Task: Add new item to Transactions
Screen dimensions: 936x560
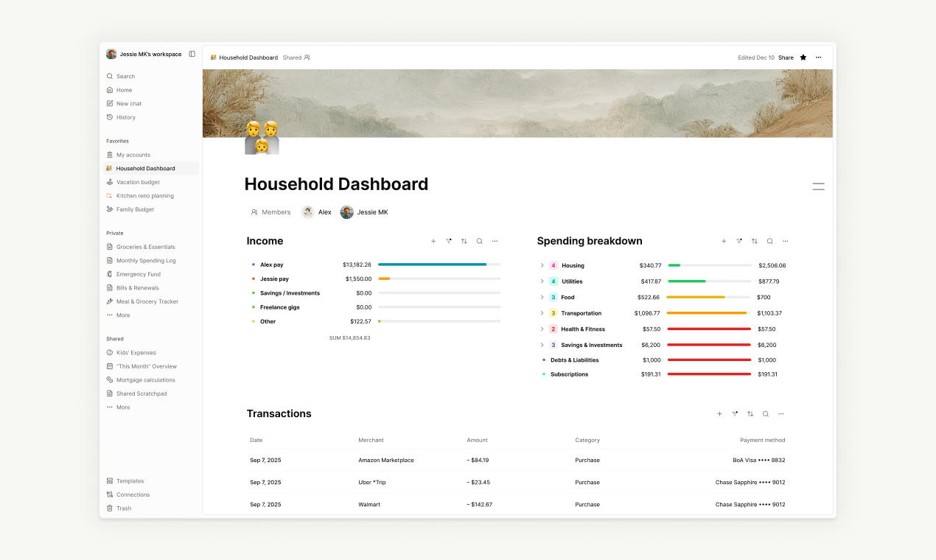Action: [x=719, y=414]
